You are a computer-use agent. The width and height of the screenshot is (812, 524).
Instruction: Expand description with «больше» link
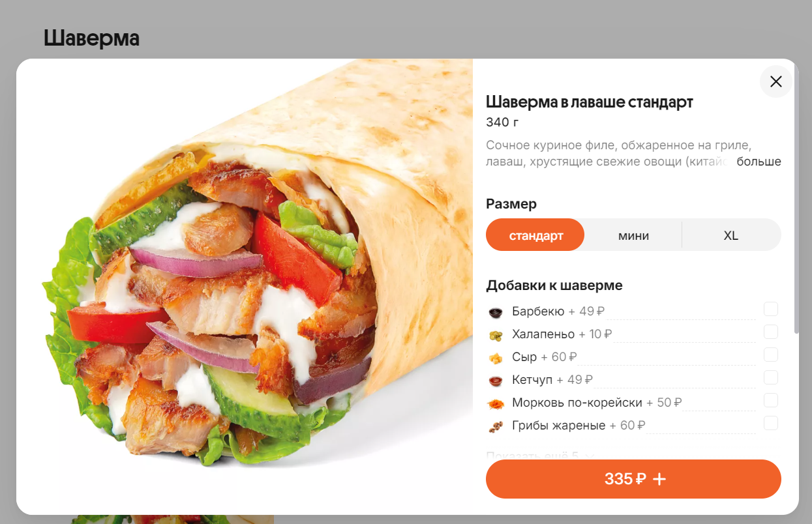759,162
